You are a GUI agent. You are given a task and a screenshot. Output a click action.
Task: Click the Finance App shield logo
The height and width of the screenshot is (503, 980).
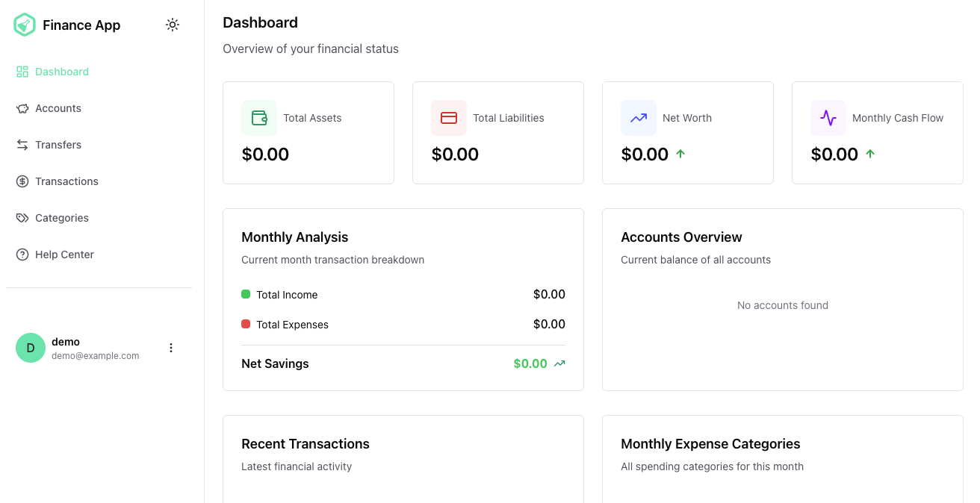pyautogui.click(x=24, y=25)
